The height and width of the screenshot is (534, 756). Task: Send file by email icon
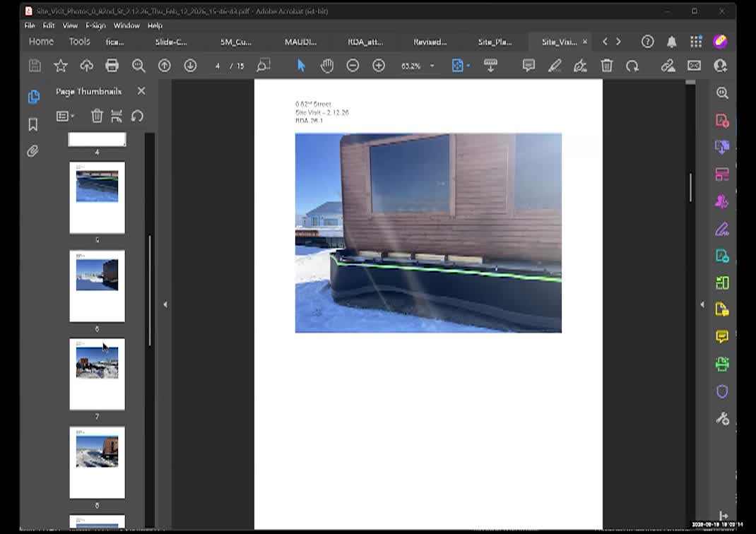[695, 66]
